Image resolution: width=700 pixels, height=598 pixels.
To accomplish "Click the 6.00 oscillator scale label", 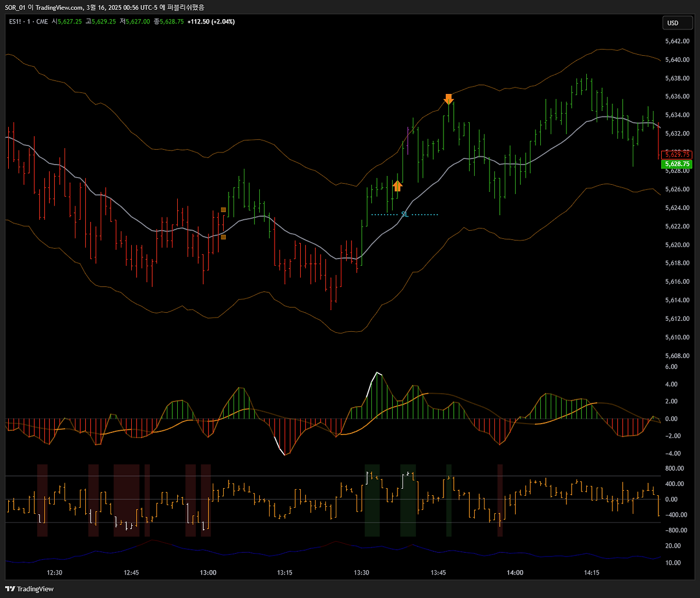I will click(671, 367).
